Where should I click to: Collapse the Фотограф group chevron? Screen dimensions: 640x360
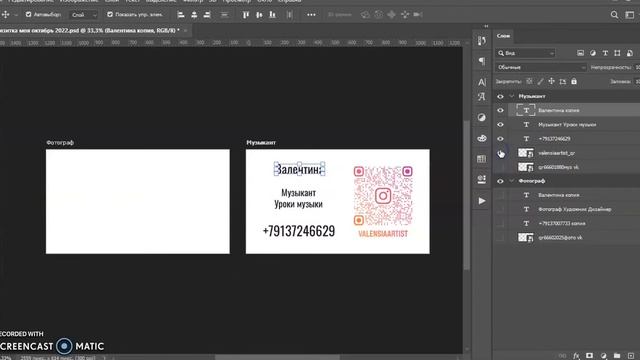(x=512, y=181)
